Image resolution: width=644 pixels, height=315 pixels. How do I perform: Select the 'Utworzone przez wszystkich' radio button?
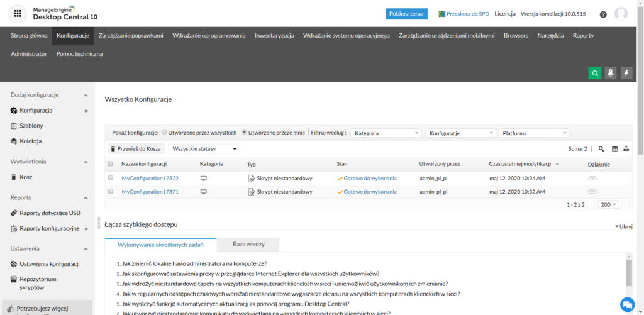(165, 133)
